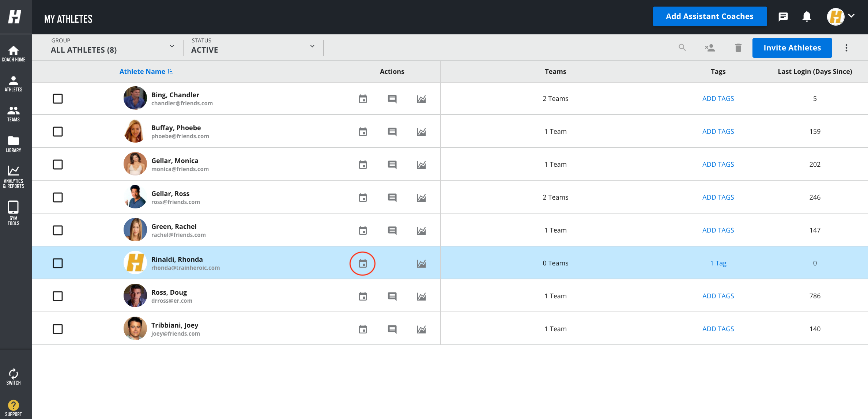
Task: Select checkbox for Ross, Doug
Action: 58,296
